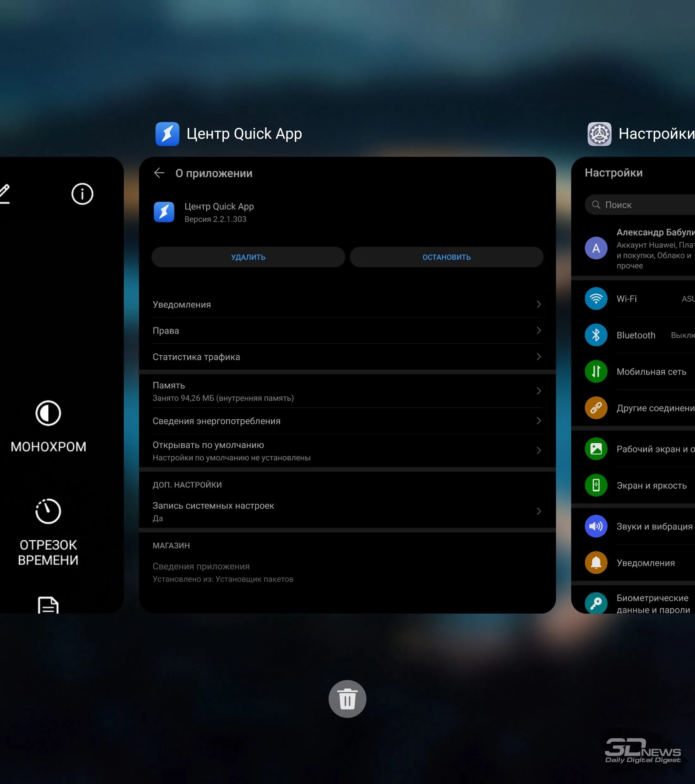Tap the back arrow next to О приложении

coord(159,173)
